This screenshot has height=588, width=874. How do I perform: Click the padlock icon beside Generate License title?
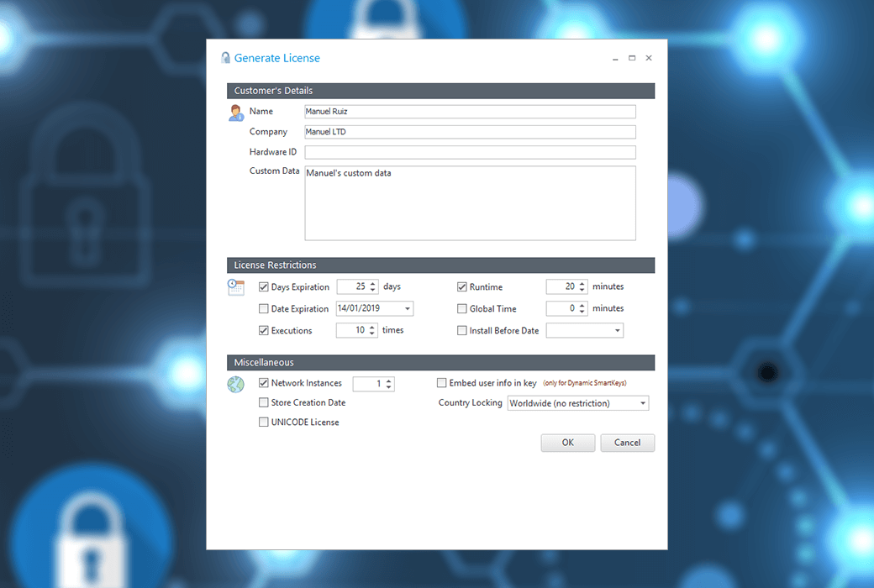(225, 58)
